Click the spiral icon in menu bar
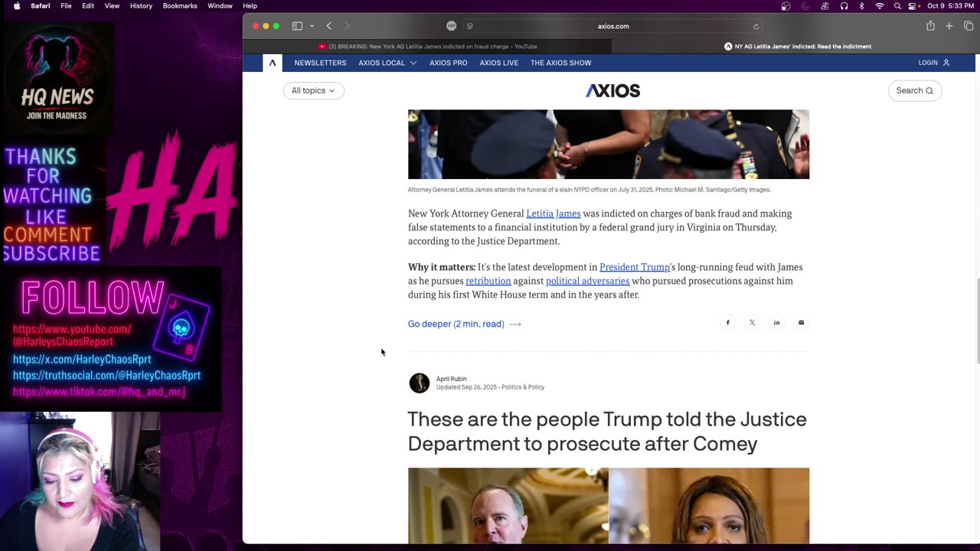This screenshot has height=551, width=980. click(x=805, y=6)
